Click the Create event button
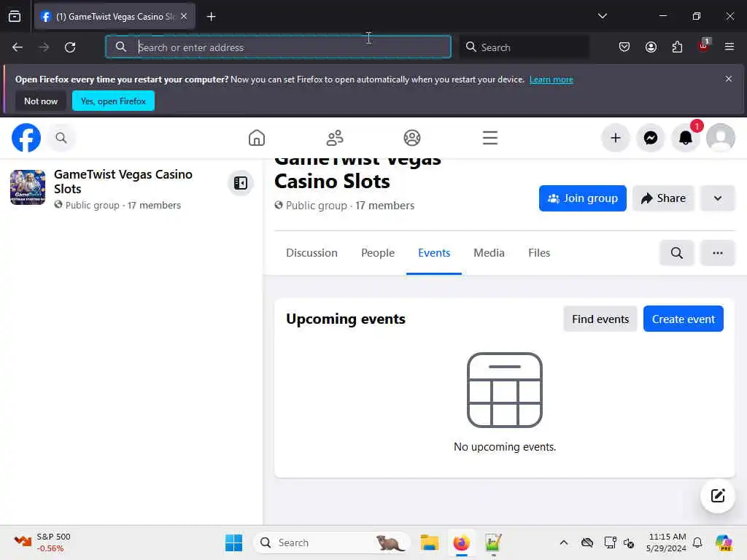 683,319
